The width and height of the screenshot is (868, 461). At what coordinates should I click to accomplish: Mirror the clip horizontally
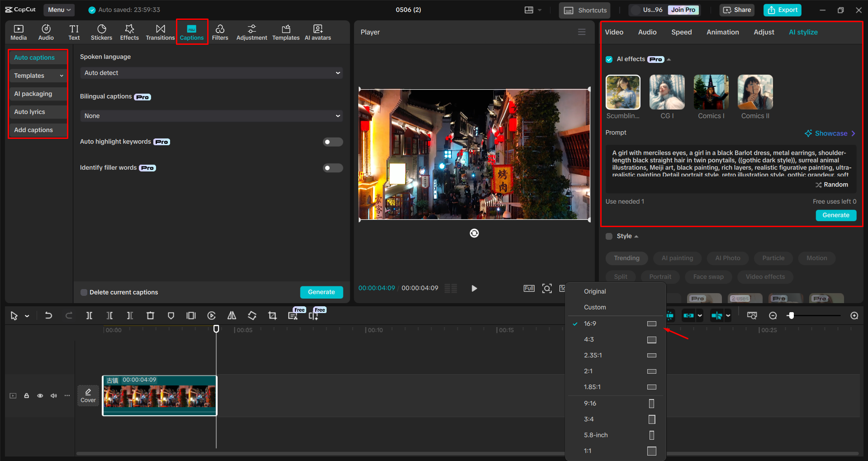click(x=232, y=315)
